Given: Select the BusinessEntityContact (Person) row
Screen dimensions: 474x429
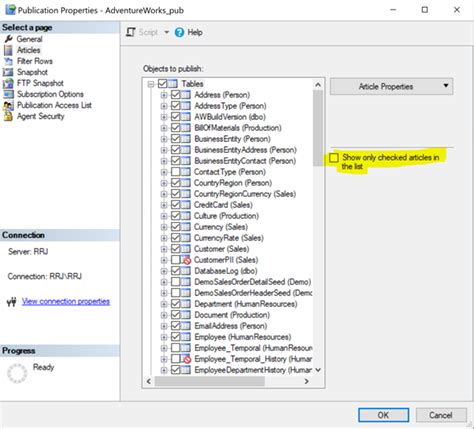Looking at the screenshot, I should (x=245, y=161).
